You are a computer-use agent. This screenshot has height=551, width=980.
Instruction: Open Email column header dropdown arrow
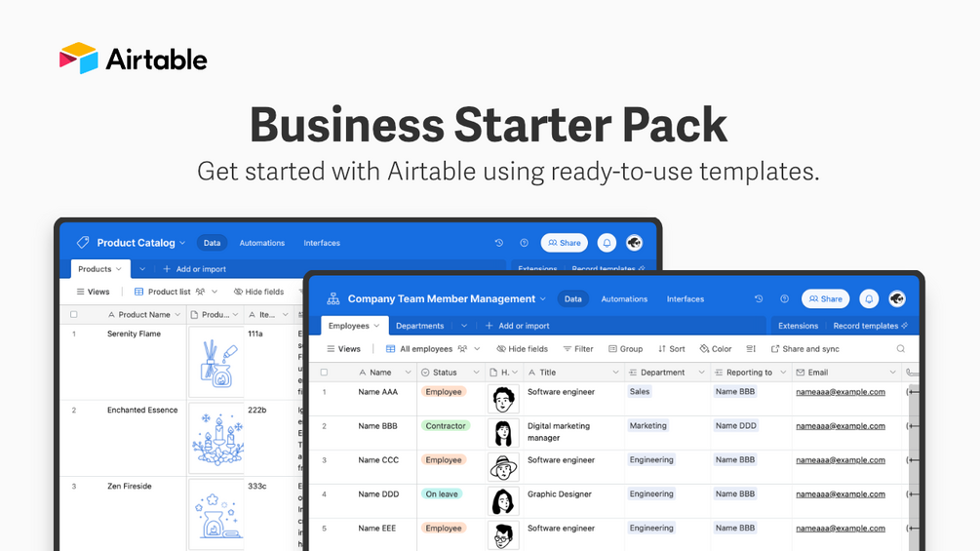pyautogui.click(x=892, y=373)
